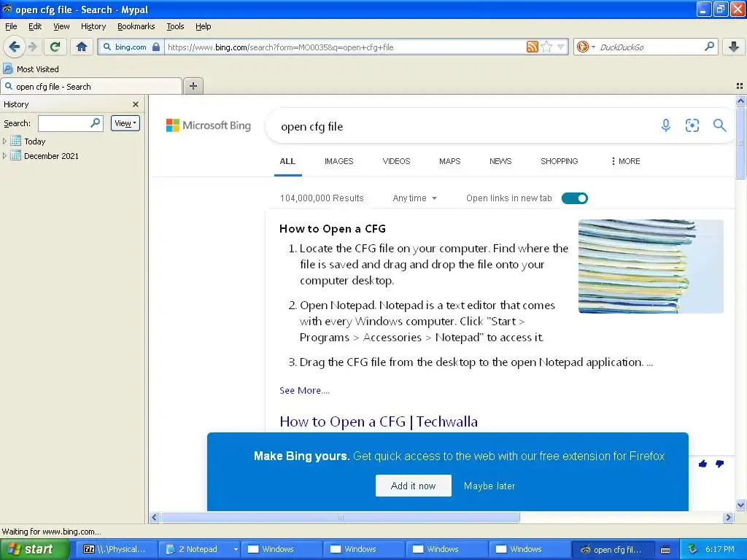Open Bing visual search camera icon
Image resolution: width=747 pixels, height=560 pixels.
coord(692,125)
